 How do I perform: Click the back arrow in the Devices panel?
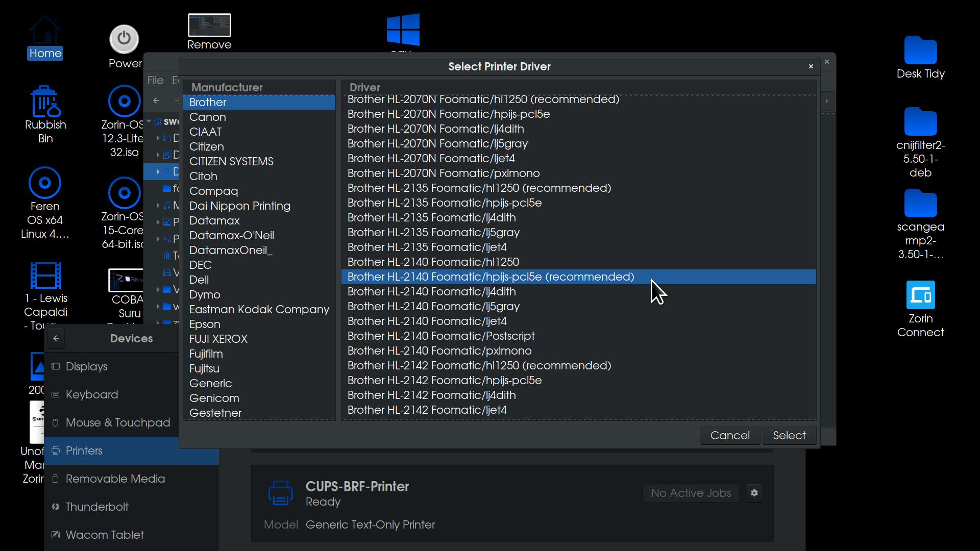[x=56, y=338]
